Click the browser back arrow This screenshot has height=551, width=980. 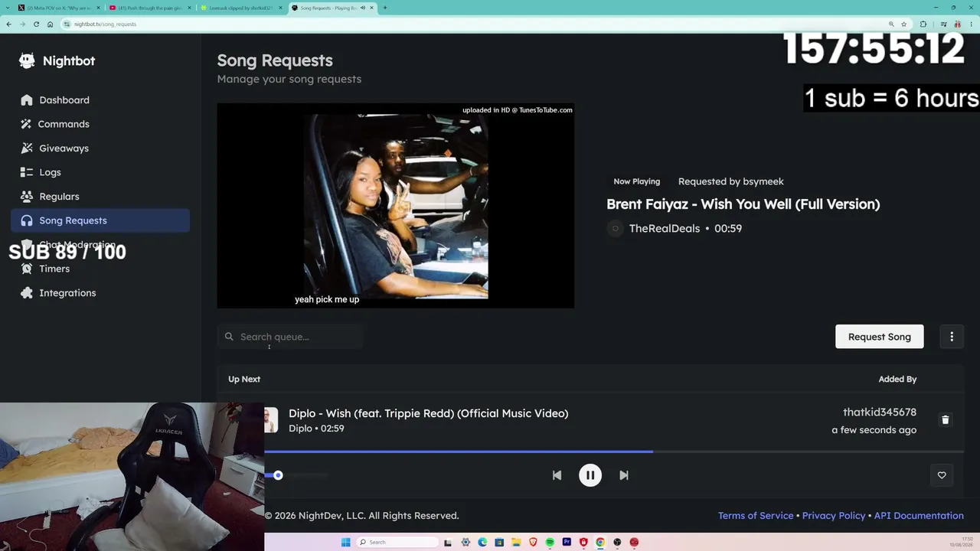(x=8, y=24)
